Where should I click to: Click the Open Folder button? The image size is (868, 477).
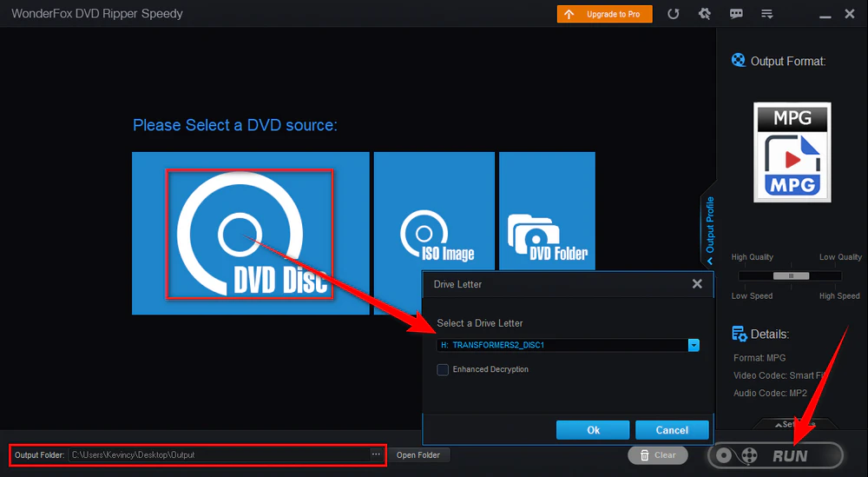(x=418, y=454)
